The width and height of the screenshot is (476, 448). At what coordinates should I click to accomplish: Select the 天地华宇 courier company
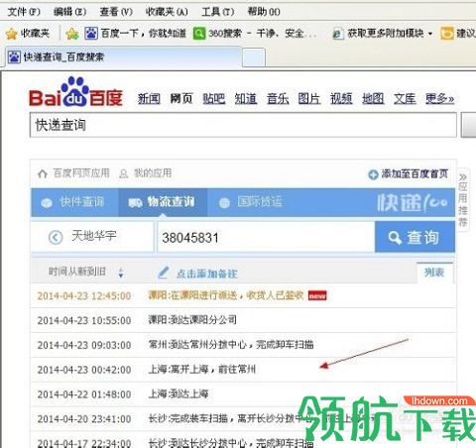(94, 236)
